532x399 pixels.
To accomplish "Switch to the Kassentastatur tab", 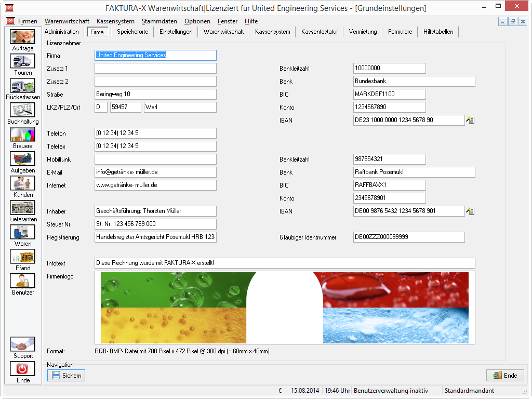I will pos(320,32).
